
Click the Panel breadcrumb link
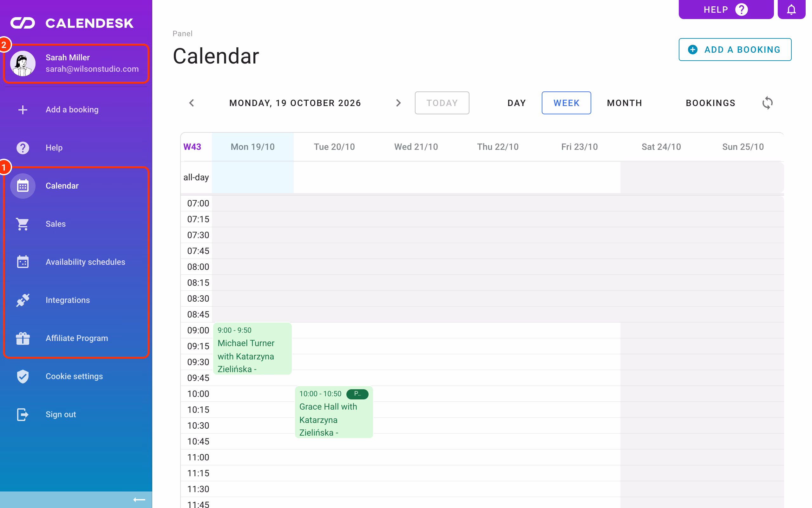[182, 34]
